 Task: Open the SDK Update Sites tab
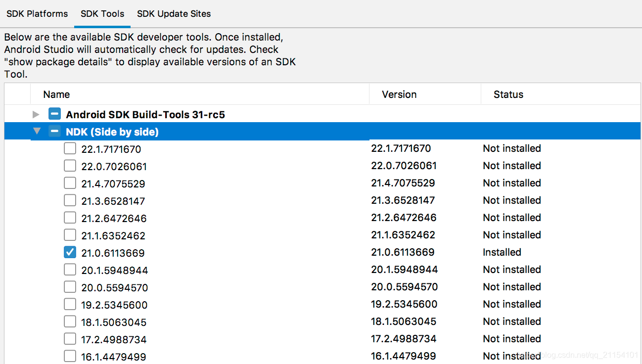(x=174, y=13)
